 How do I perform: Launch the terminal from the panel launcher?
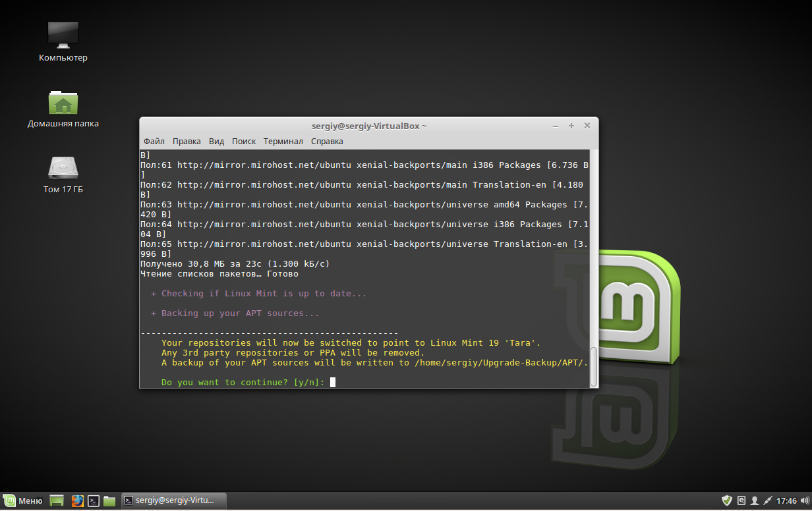94,501
